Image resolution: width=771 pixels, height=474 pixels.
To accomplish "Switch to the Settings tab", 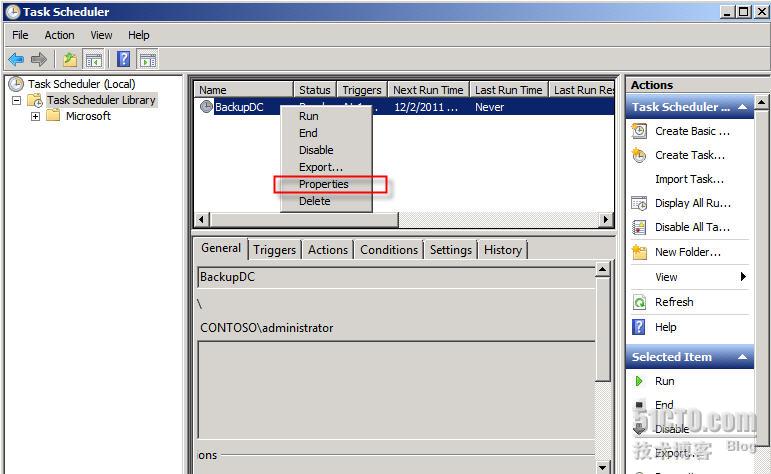I will 450,250.
